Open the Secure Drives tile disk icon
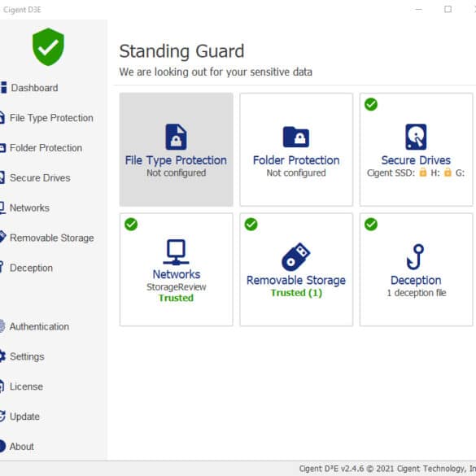 tap(416, 137)
